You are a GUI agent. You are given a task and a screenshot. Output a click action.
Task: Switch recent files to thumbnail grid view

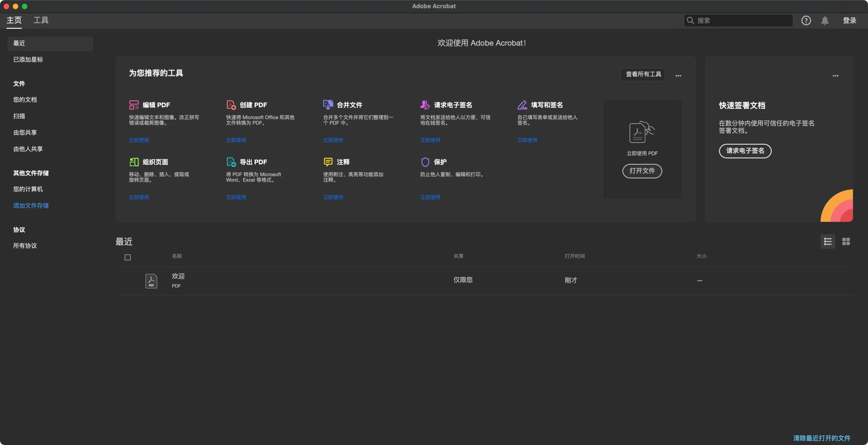pyautogui.click(x=846, y=241)
